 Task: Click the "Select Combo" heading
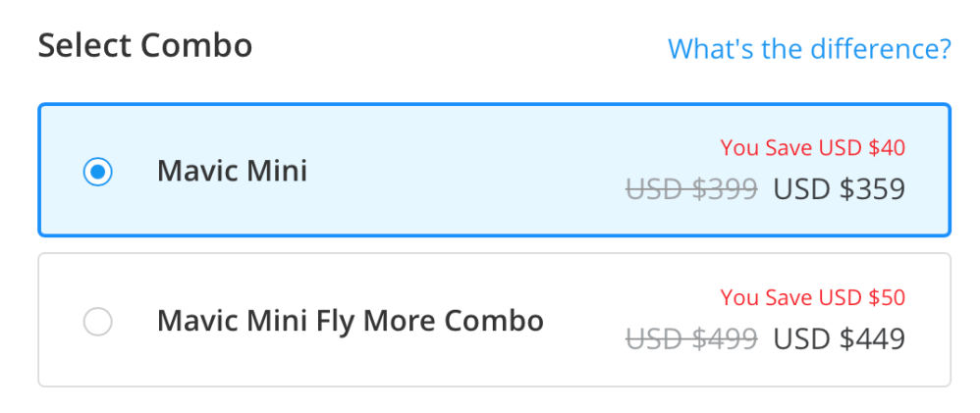point(144,45)
